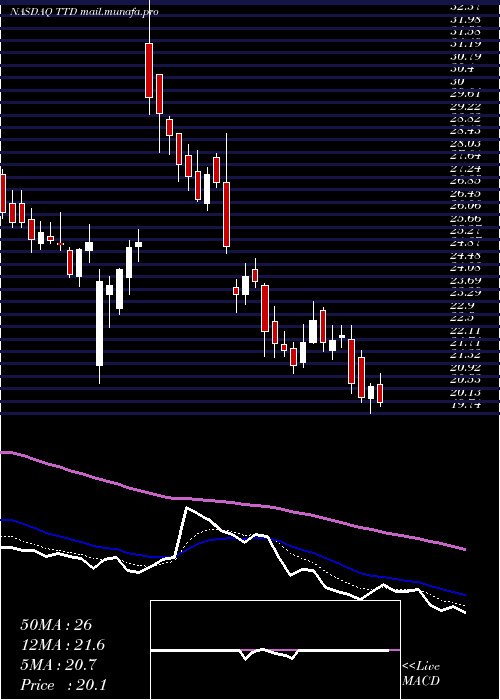
Task: Click the 31.98 price axis label
Action: pos(466,19)
